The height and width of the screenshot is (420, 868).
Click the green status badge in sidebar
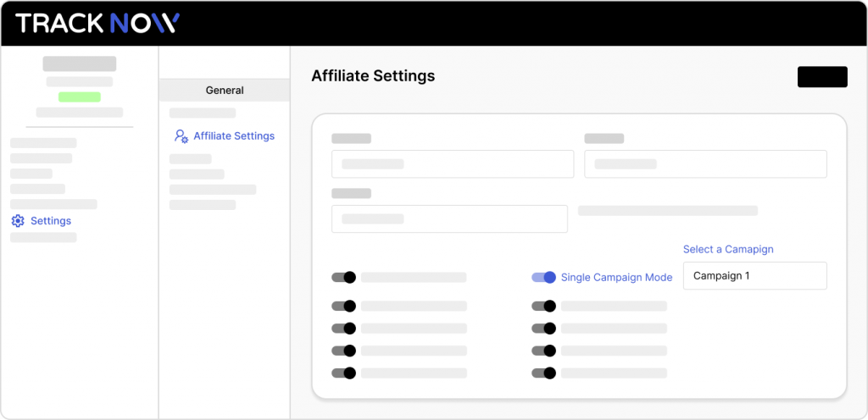tap(80, 97)
